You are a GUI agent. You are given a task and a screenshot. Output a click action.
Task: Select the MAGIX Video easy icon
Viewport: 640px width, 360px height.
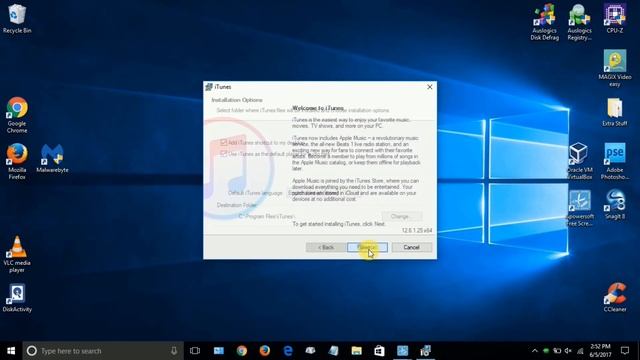pos(614,68)
